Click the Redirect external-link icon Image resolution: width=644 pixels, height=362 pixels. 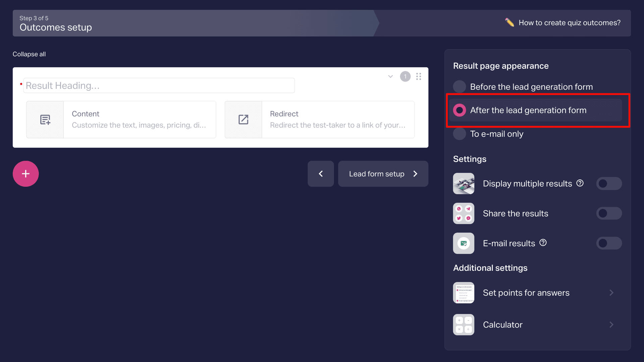pos(244,120)
